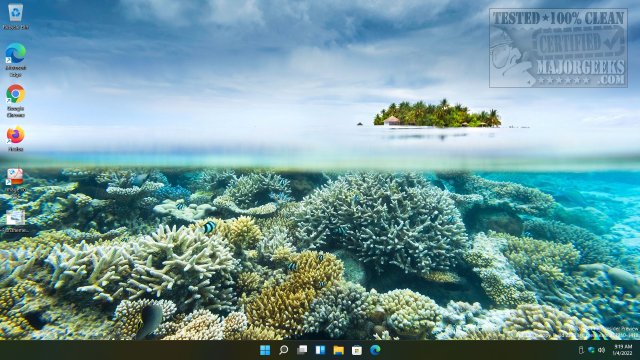The height and width of the screenshot is (360, 640).
Task: Click the USB safely remove tray icon
Action: pyautogui.click(x=581, y=350)
